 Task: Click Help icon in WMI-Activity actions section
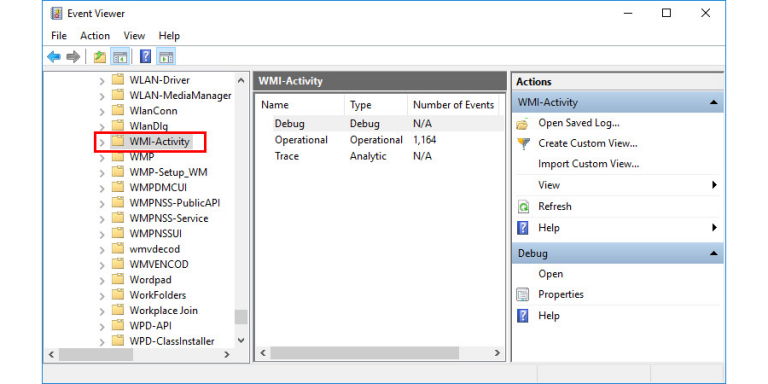click(523, 228)
